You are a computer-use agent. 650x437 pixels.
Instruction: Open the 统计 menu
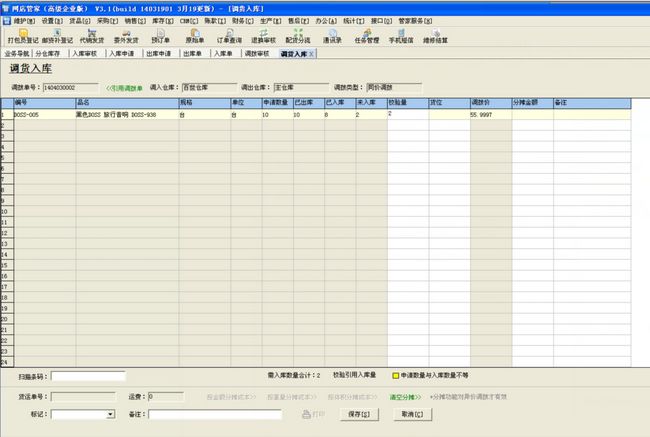click(354, 21)
